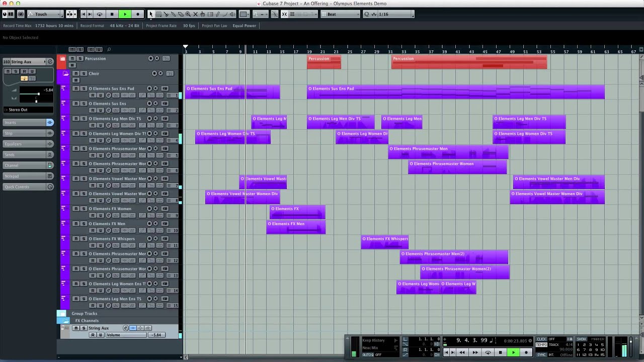The image size is (644, 362).
Task: Expand the FX Channels folder
Action: pyautogui.click(x=65, y=320)
